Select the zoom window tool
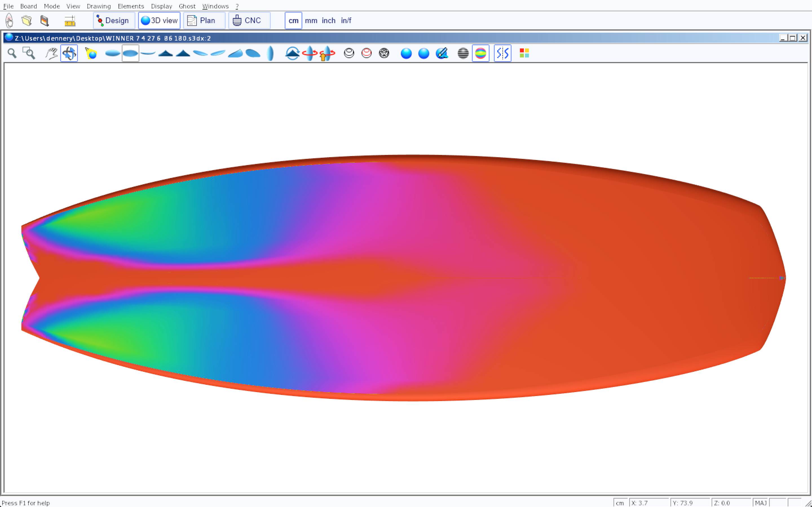Viewport: 812px width, 507px height. coord(29,53)
